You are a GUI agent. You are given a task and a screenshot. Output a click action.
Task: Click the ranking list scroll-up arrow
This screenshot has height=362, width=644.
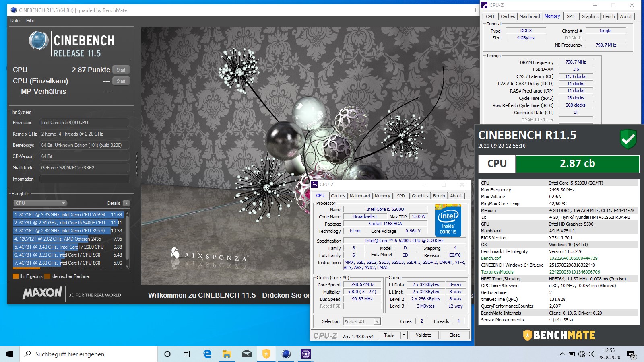127,214
